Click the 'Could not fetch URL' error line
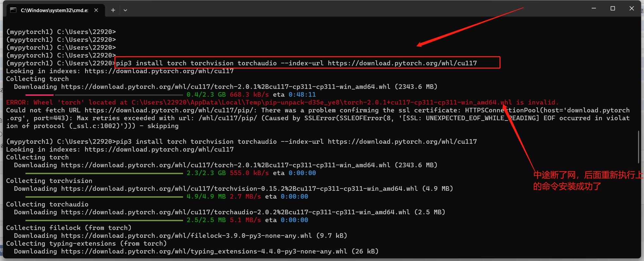This screenshot has height=261, width=644. (318, 110)
